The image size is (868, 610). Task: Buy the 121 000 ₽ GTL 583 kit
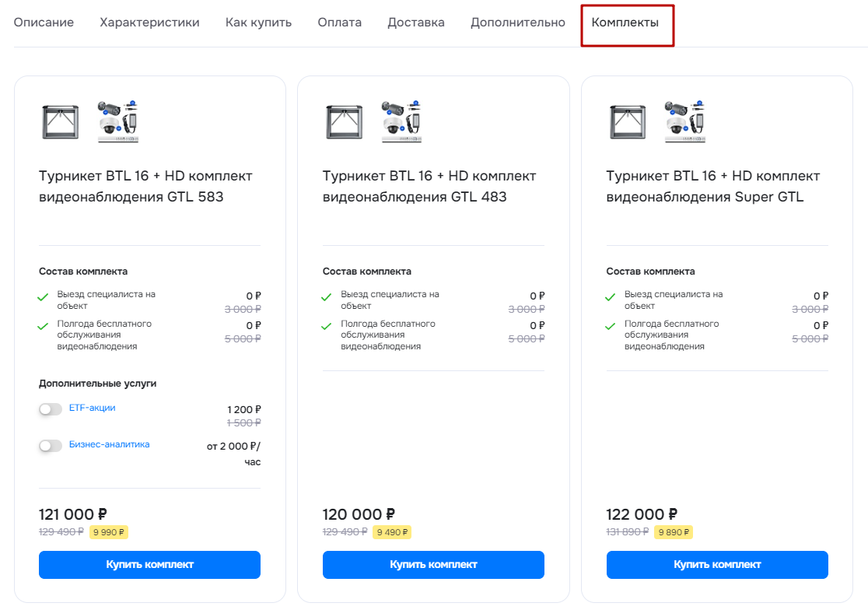[x=149, y=565]
